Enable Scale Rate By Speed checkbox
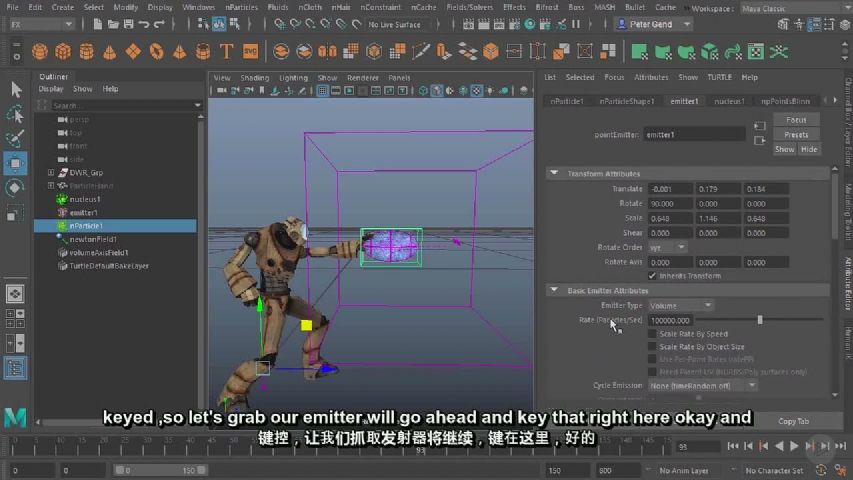Viewport: 853px width, 480px height. (652, 334)
